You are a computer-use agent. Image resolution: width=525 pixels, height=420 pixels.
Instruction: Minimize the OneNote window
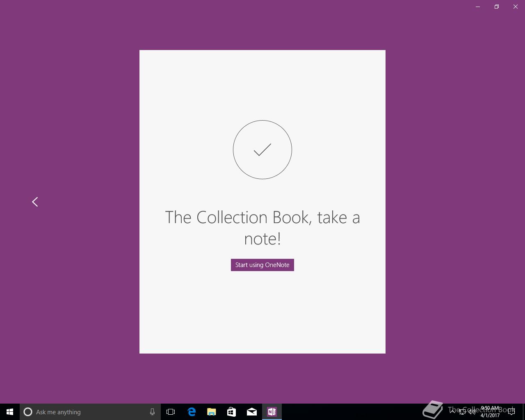coord(478,7)
